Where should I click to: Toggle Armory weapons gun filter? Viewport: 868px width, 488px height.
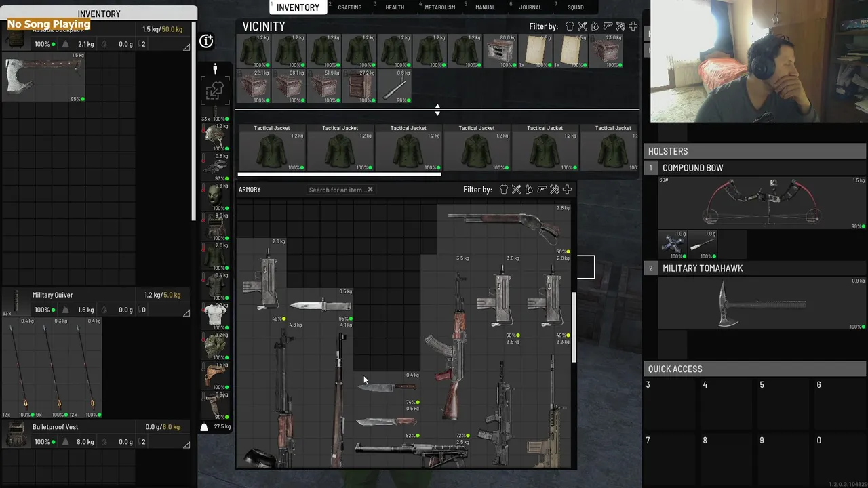click(542, 190)
